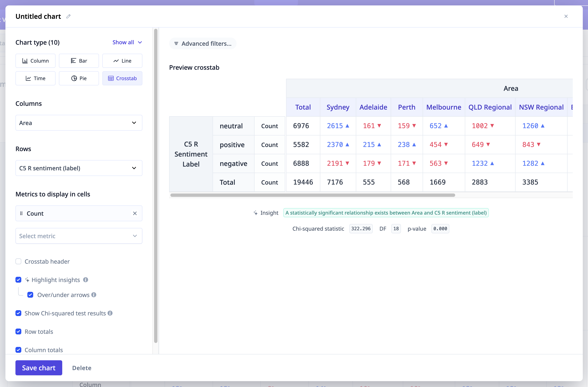Select the Pie chart type
Screen dimensions: 588x387
click(79, 78)
